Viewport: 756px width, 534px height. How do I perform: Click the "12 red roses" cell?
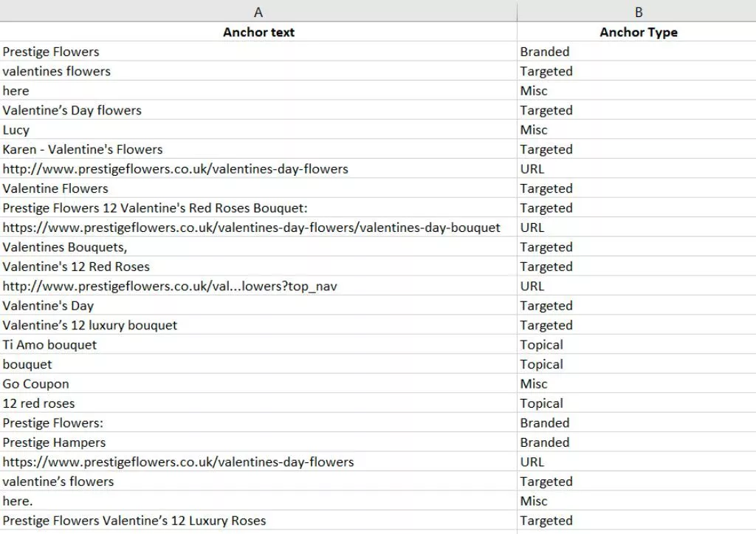(38, 403)
